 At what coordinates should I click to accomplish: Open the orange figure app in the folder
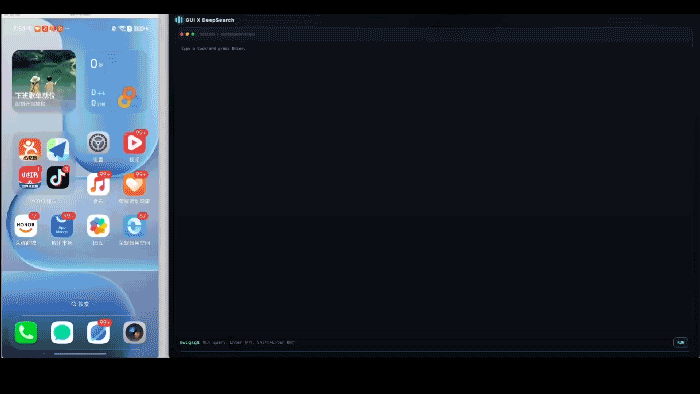(30, 149)
